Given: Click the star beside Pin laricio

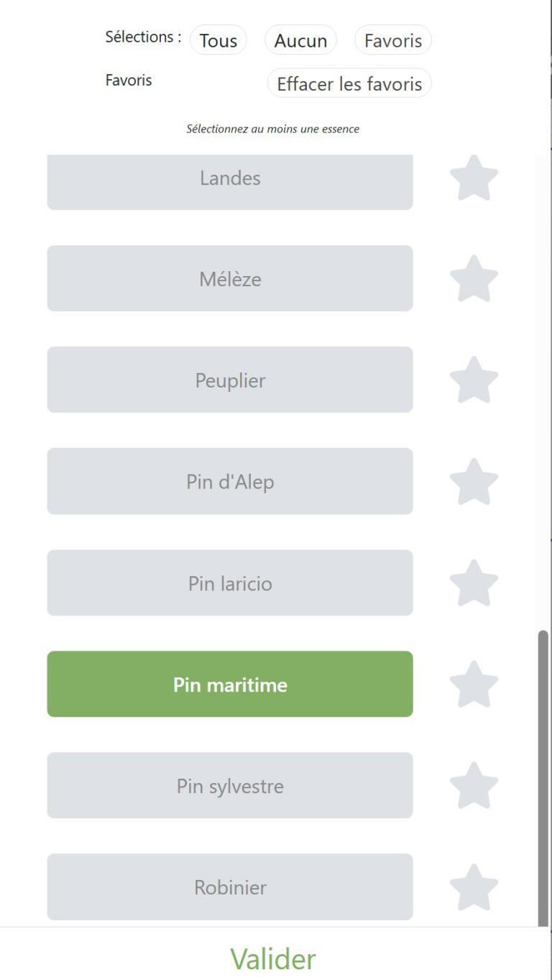Looking at the screenshot, I should 474,582.
